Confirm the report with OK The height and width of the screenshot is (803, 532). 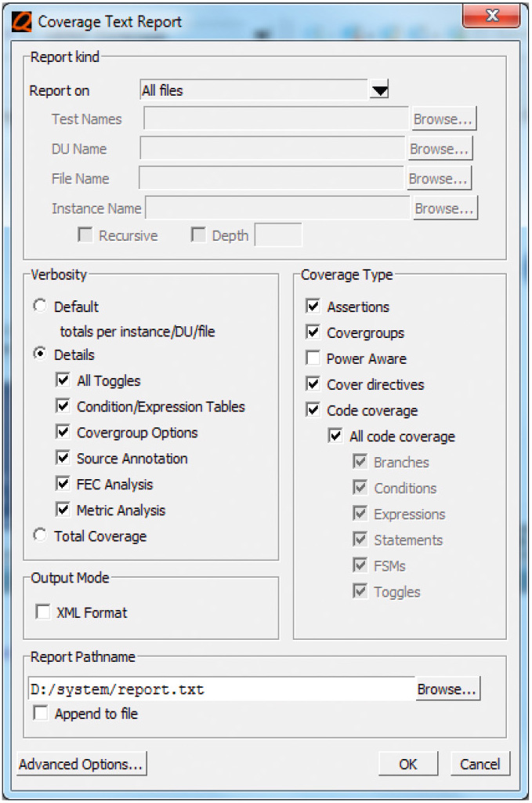coord(407,764)
